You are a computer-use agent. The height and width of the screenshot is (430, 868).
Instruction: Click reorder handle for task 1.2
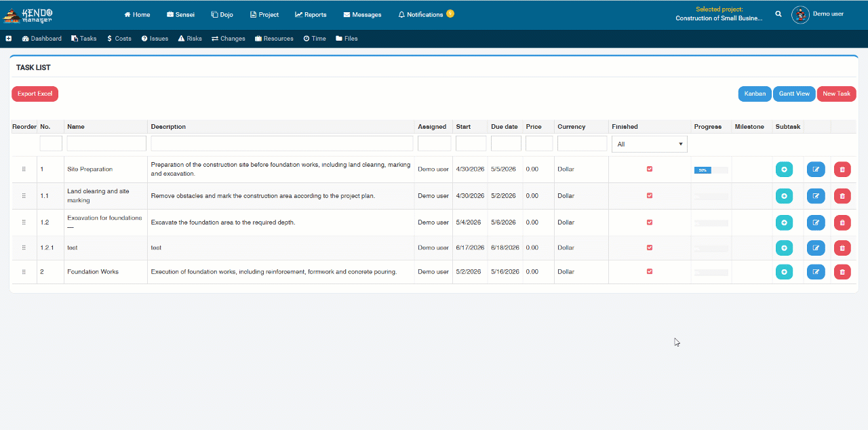point(24,222)
